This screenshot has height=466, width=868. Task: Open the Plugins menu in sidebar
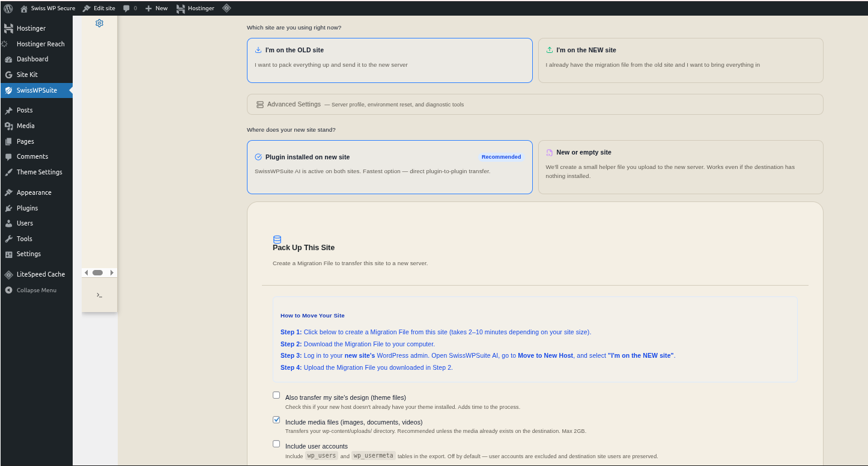coord(27,208)
